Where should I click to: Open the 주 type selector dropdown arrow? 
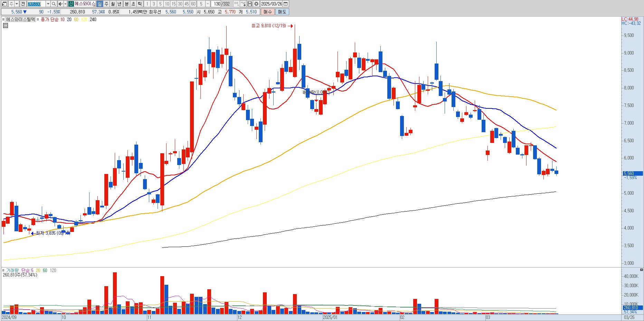pos(17,4)
